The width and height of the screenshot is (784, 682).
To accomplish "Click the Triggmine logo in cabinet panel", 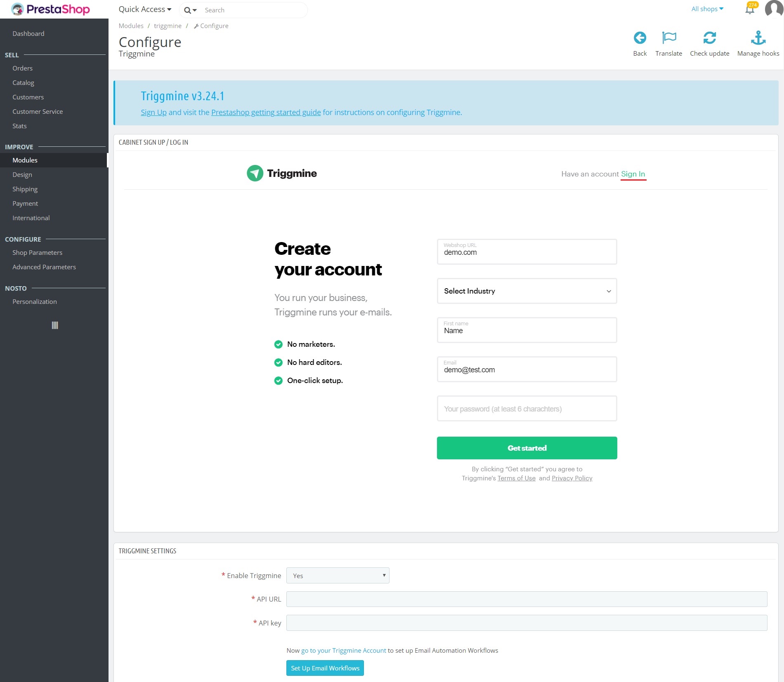I will (282, 173).
